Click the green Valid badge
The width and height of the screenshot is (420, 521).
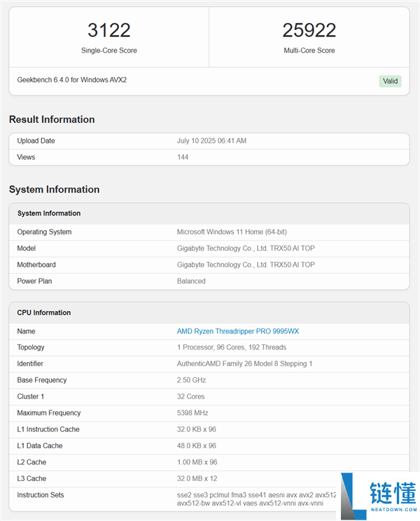pos(390,81)
